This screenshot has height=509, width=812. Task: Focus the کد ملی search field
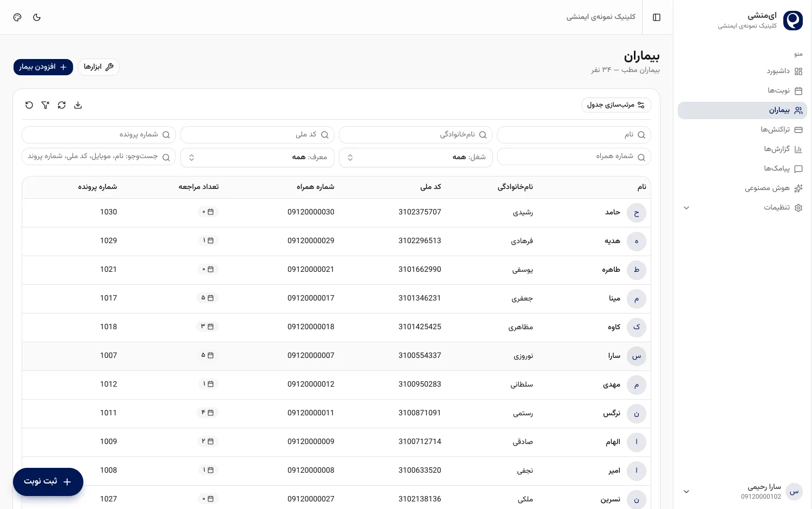point(257,135)
